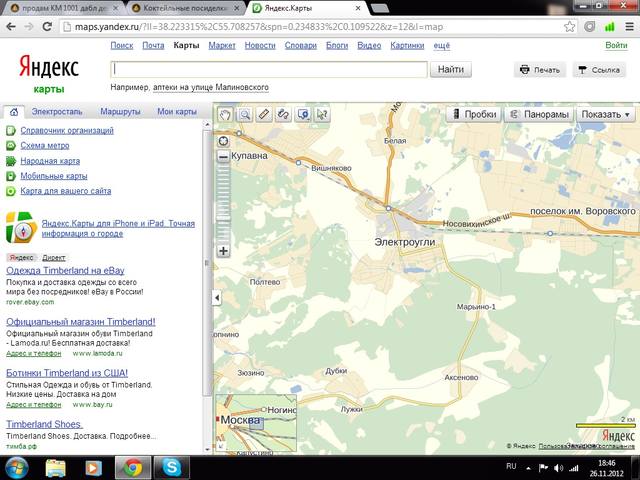Click the Печать print button
Viewport: 640px width, 480px height.
pyautogui.click(x=539, y=70)
